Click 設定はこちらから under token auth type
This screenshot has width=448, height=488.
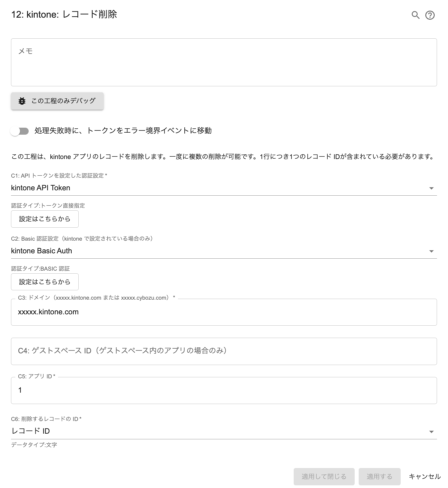coord(45,219)
